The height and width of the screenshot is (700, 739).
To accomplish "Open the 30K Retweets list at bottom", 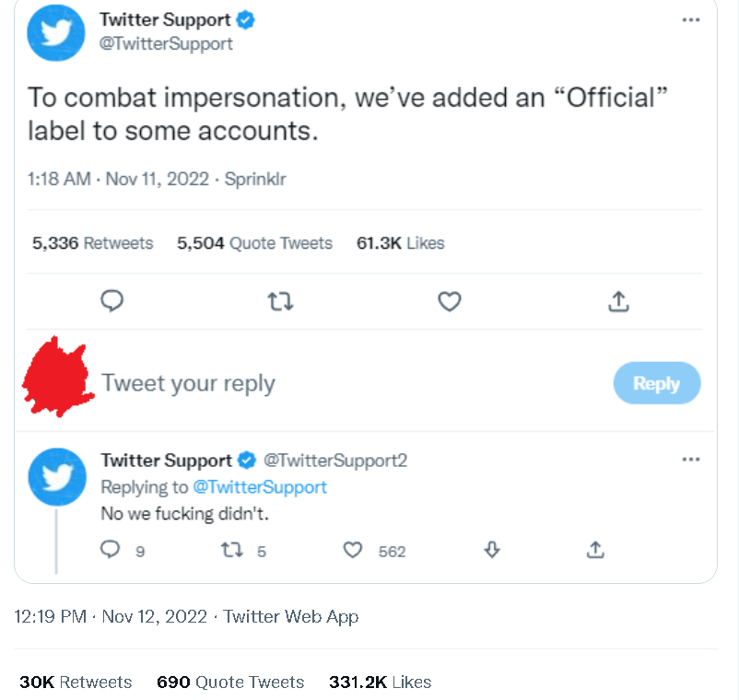I will pyautogui.click(x=76, y=682).
